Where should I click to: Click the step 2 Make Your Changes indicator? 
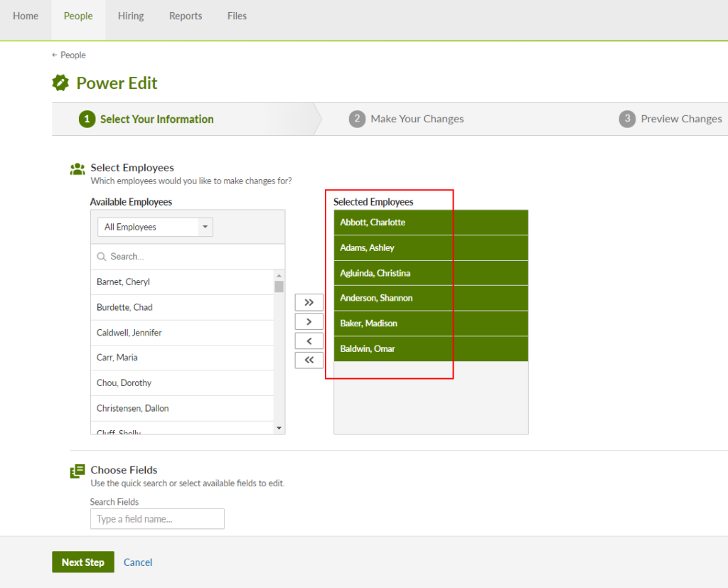tap(406, 119)
